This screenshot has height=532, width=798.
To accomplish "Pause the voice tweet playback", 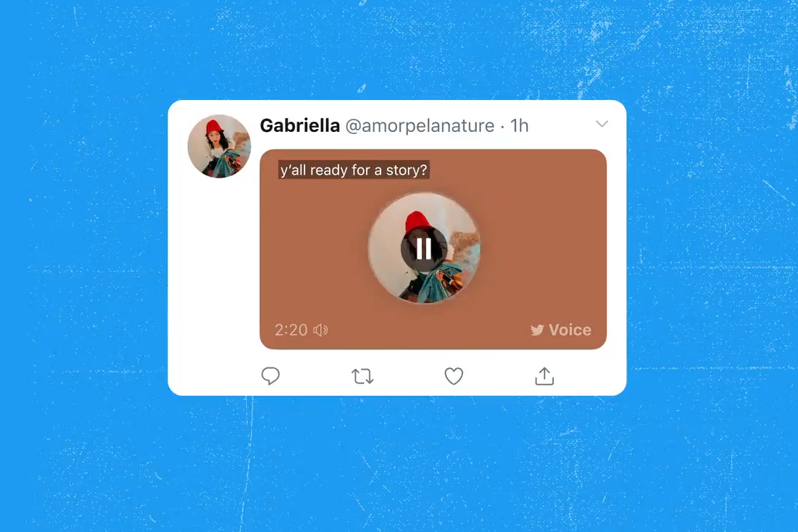I will click(423, 249).
